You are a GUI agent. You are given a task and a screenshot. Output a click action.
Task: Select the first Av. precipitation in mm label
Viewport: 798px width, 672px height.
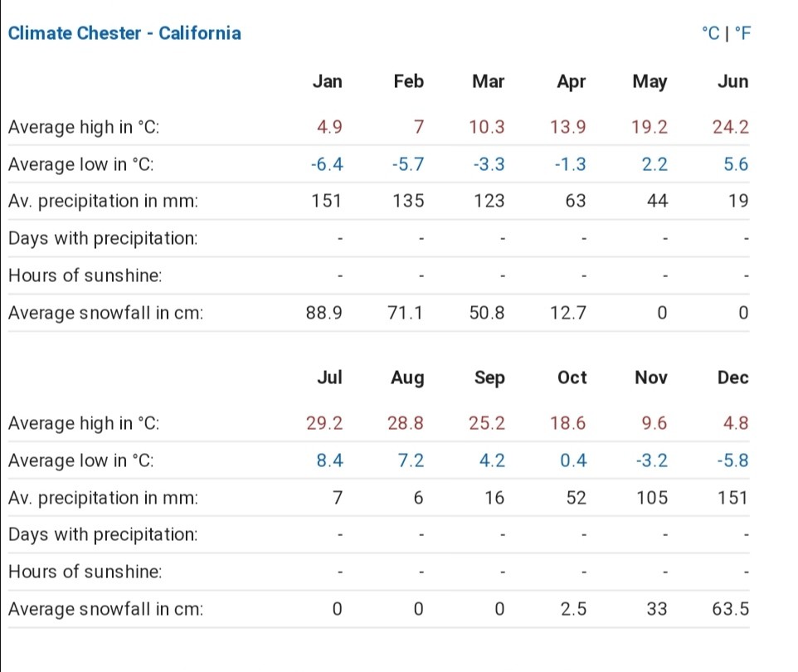(x=104, y=201)
